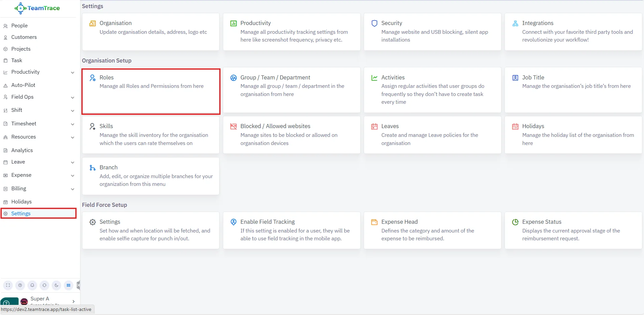
Task: Expand the Billing submenu arrow
Action: click(73, 189)
